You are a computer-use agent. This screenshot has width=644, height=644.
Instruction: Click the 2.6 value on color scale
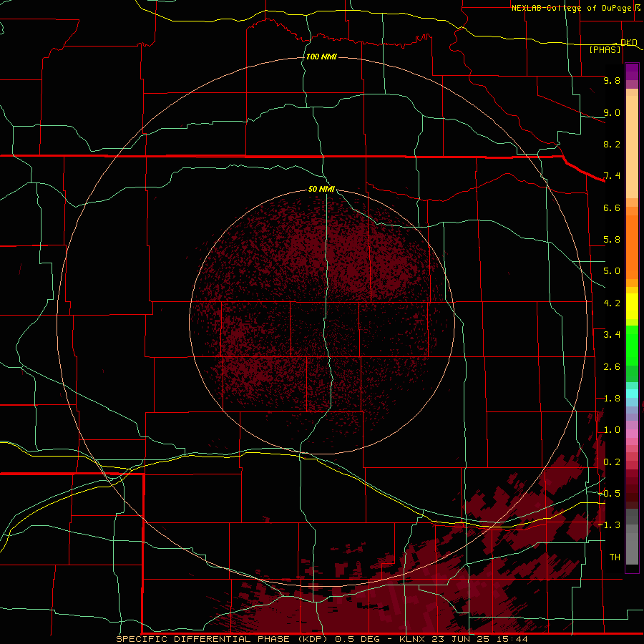[612, 367]
